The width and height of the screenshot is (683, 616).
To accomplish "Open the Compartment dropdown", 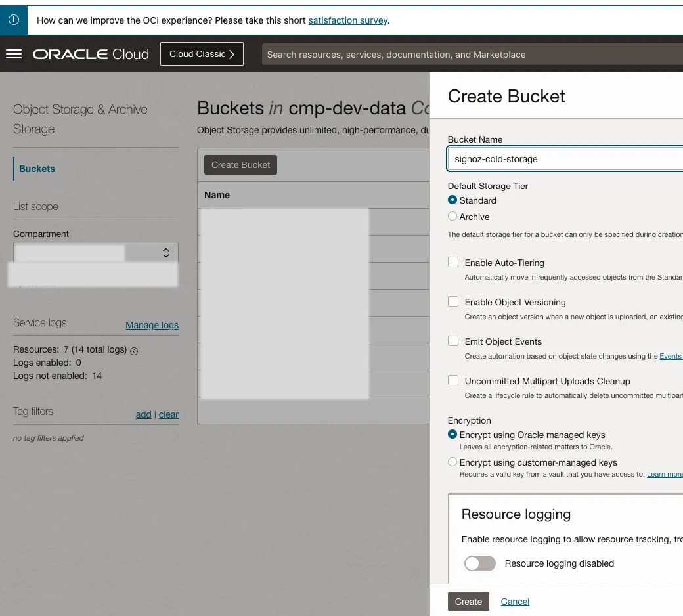I will 96,252.
